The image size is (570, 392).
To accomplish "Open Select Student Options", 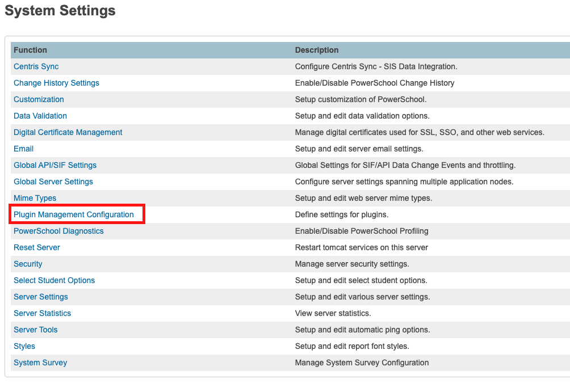I will [x=54, y=280].
